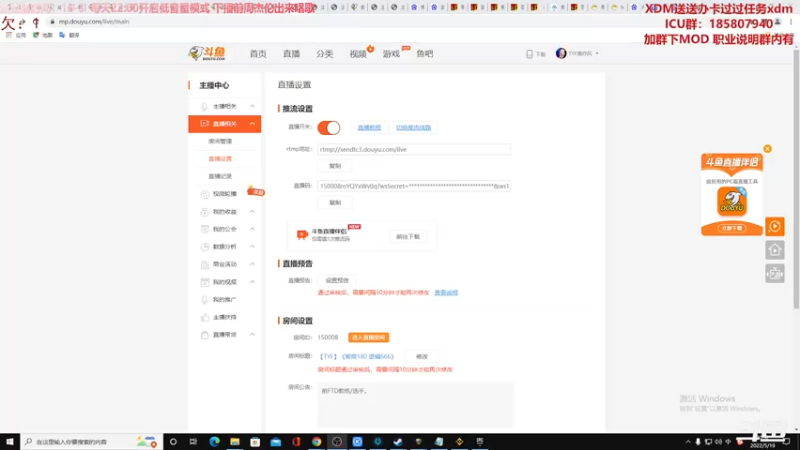Screen dimensions: 800x450
Task: Open File Explorer from the taskbar
Action: pos(235,441)
